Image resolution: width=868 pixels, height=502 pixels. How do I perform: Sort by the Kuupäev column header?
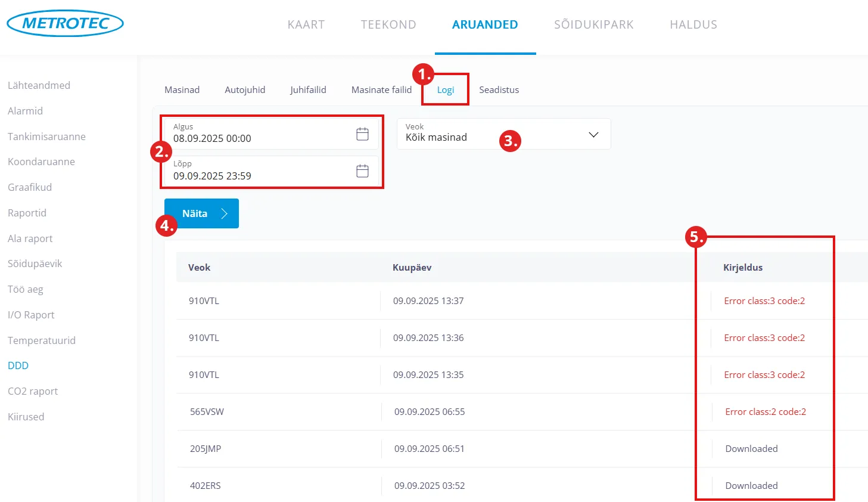(x=412, y=268)
